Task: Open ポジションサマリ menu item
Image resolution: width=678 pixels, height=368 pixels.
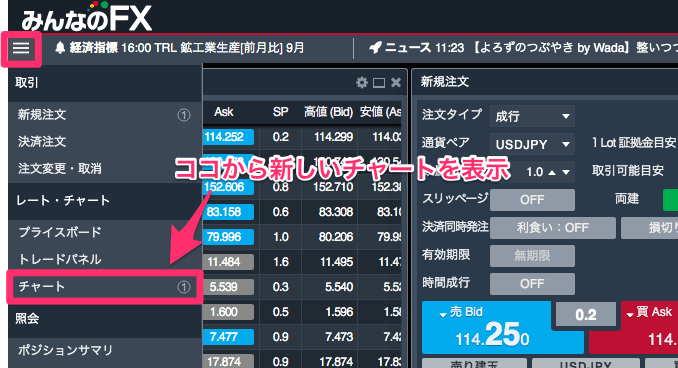Action: 105,350
